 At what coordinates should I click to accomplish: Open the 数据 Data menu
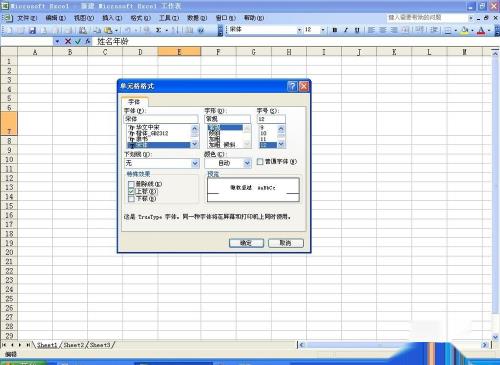[197, 18]
